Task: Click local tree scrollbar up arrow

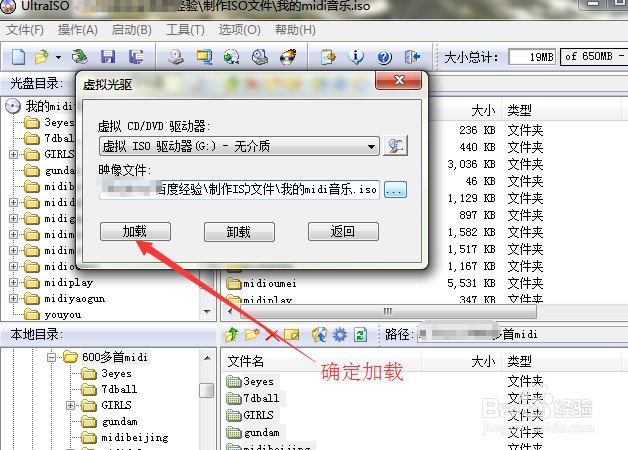Action: (207, 358)
